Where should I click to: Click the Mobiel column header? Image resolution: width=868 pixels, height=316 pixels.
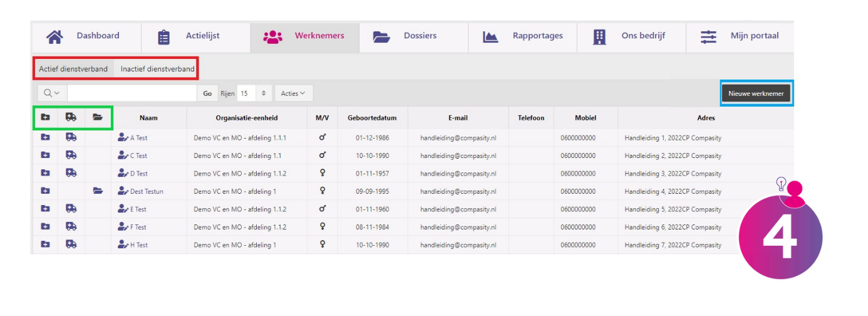[586, 117]
